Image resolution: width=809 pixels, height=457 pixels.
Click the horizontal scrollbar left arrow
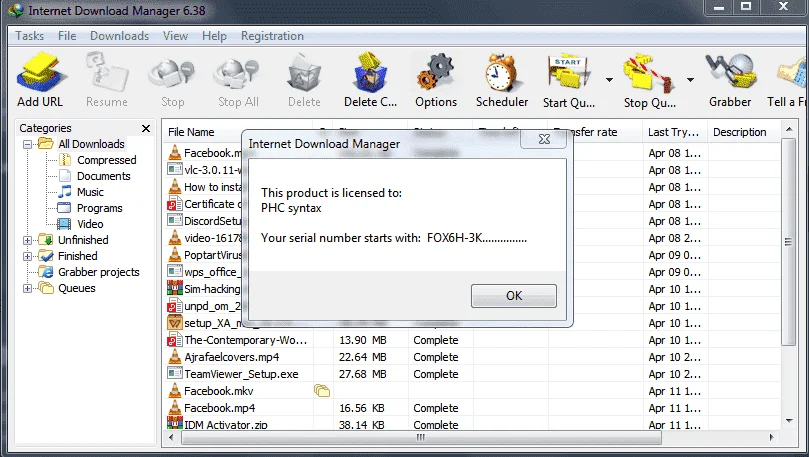tap(171, 437)
